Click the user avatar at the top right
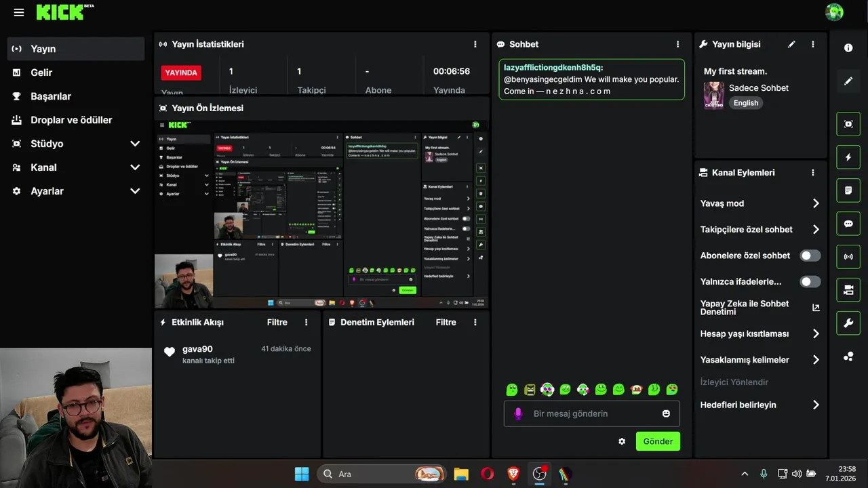The height and width of the screenshot is (488, 868). (834, 12)
